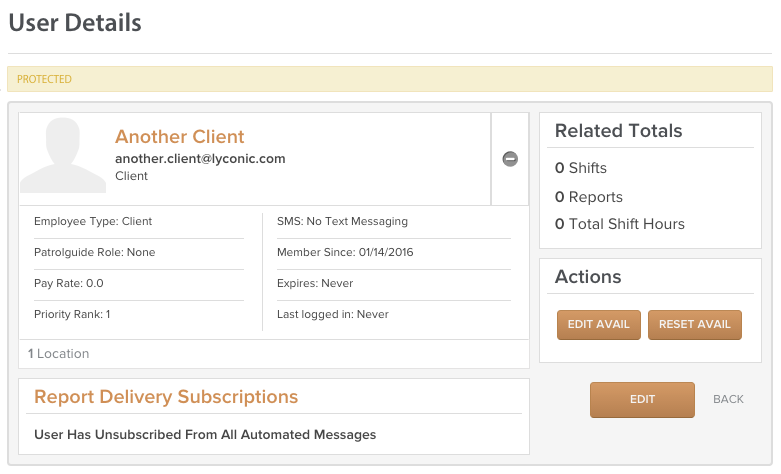Click the unsubscribed automated messages notice

point(205,435)
